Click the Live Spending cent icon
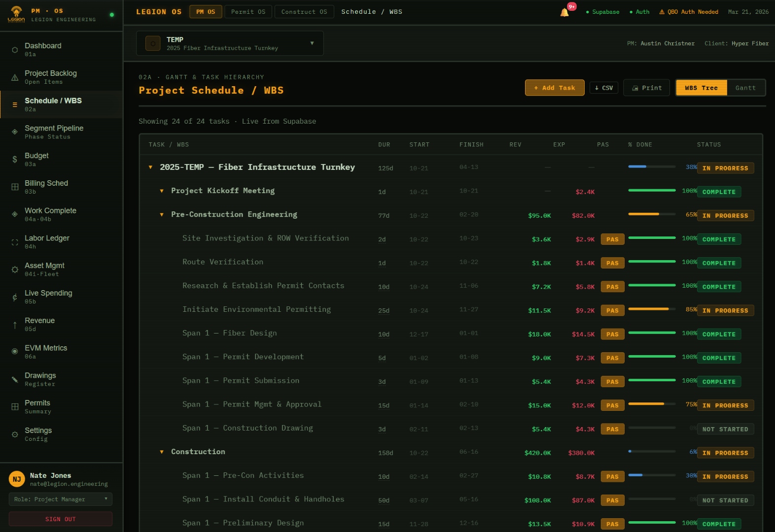The width and height of the screenshot is (775, 532). [15, 297]
